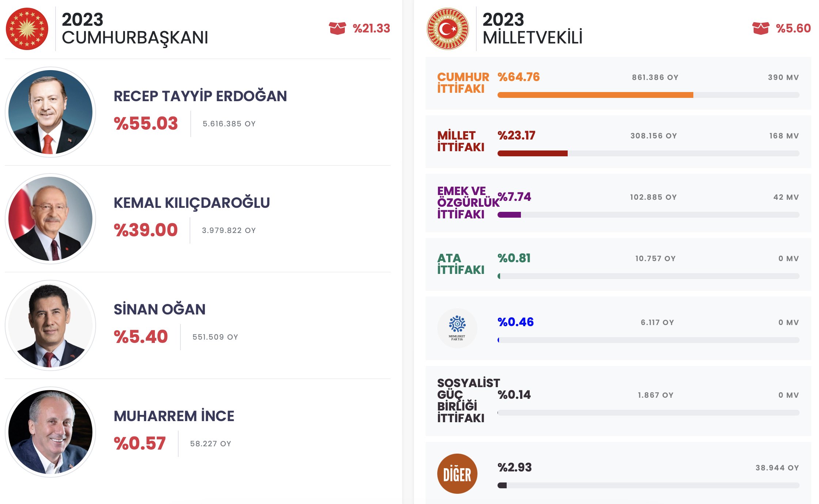Open Kemal Kılıçdaroğlu's portrait photo
819x504 pixels.
tap(50, 219)
